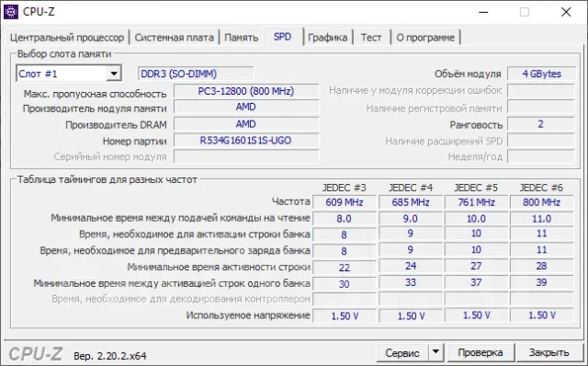Image resolution: width=588 pixels, height=366 pixels.
Task: Click the row active time value 22
Action: 345,268
